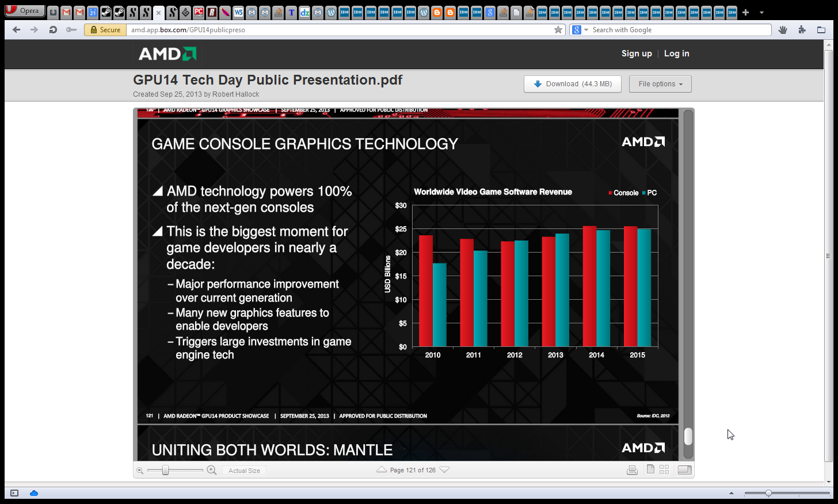Screen dimensions: 838x504
Task: Download the 44.3 MB PDF file
Action: pos(573,84)
